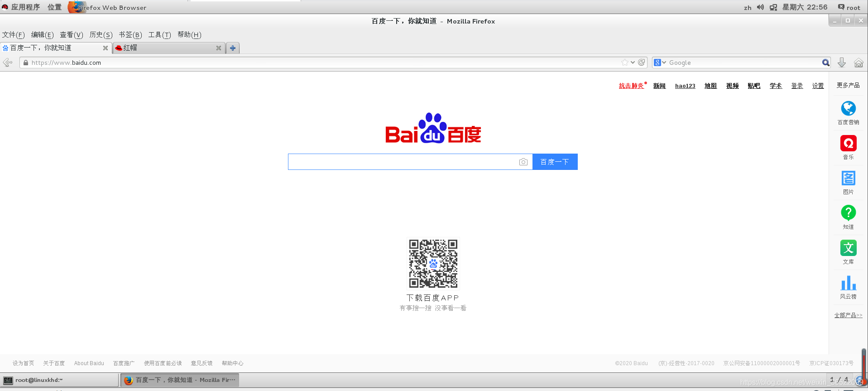The width and height of the screenshot is (868, 391).
Task: Click the magnifier search icon in the Google box
Action: click(826, 63)
